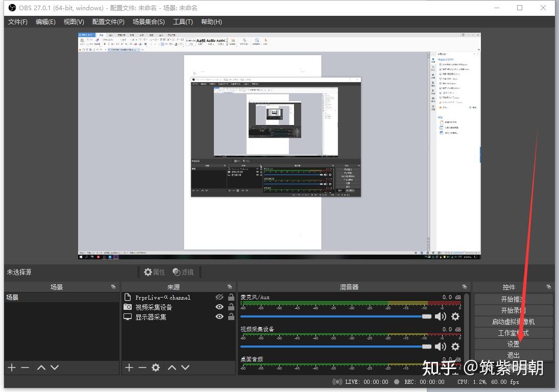
Task: Remove scene using the 场景 panel minus icon
Action: tap(25, 367)
